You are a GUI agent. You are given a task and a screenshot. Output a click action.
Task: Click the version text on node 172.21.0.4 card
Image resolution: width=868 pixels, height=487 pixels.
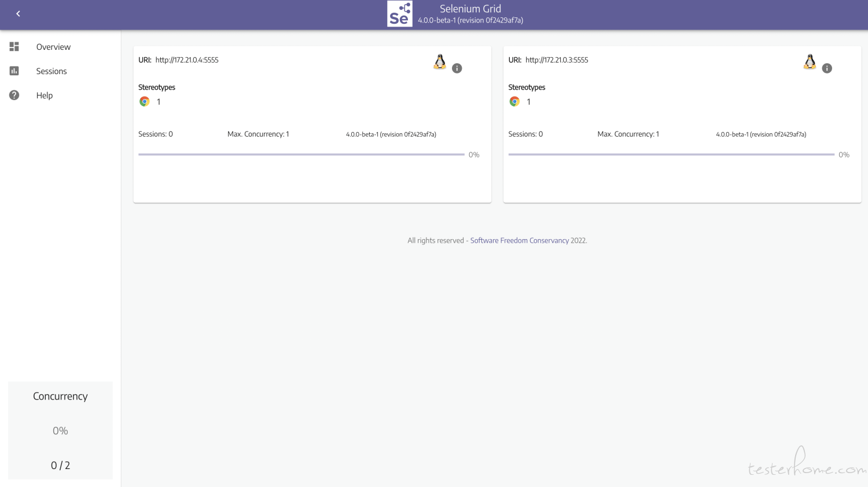pyautogui.click(x=391, y=134)
